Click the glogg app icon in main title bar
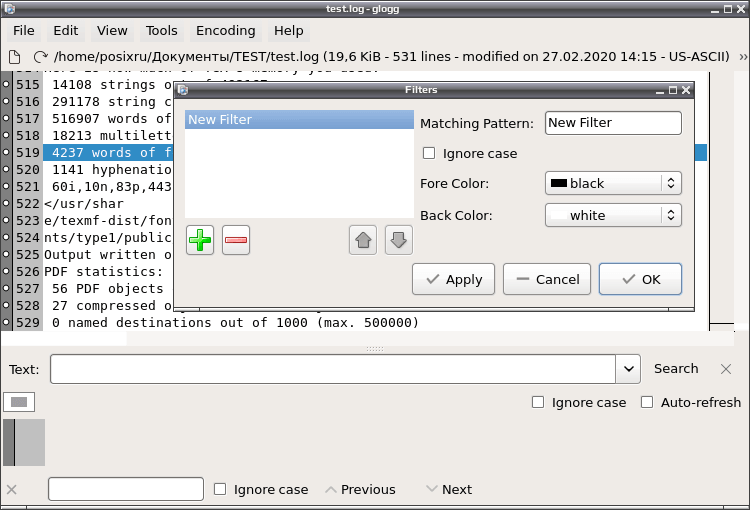The image size is (750, 510). [10, 9]
